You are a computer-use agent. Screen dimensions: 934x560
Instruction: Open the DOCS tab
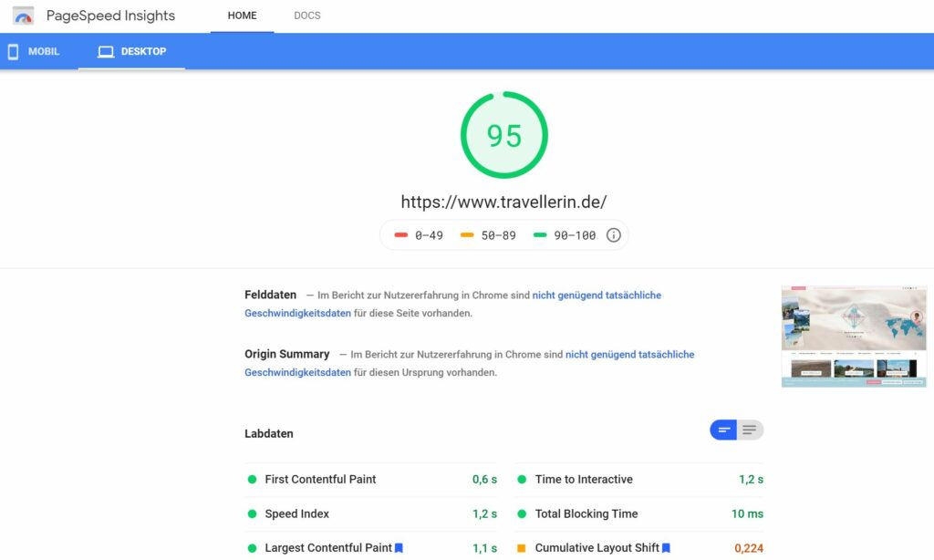[306, 16]
